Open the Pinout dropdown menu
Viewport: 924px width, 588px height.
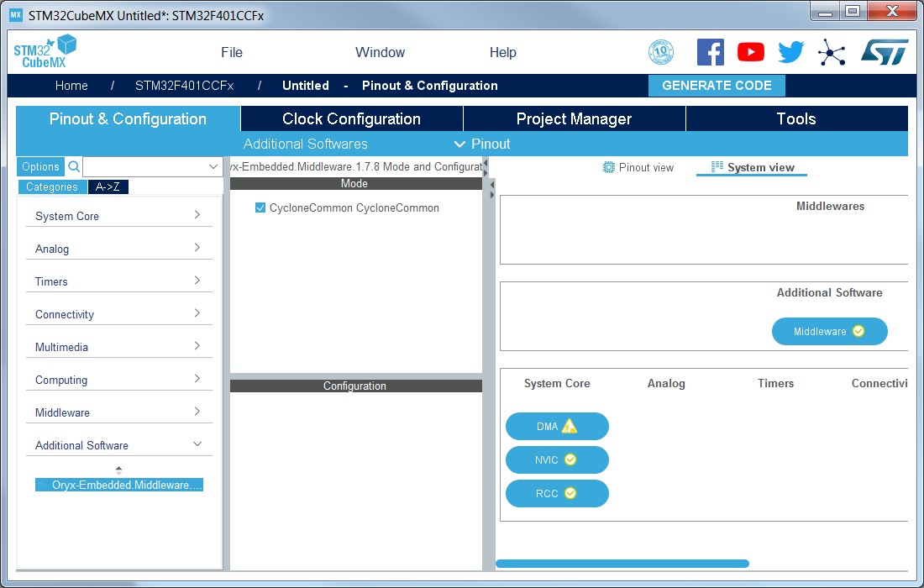[x=482, y=144]
